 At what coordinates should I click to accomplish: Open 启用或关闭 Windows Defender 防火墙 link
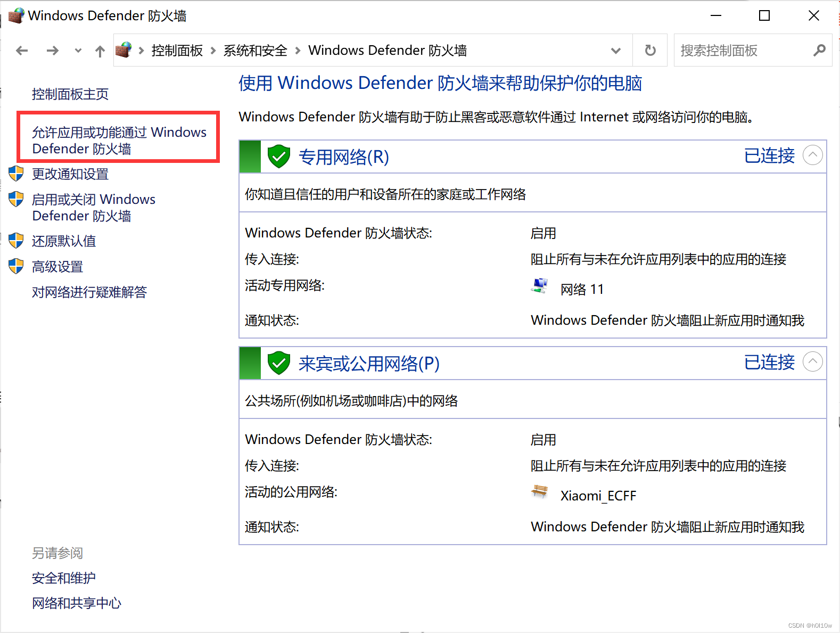pyautogui.click(x=94, y=208)
